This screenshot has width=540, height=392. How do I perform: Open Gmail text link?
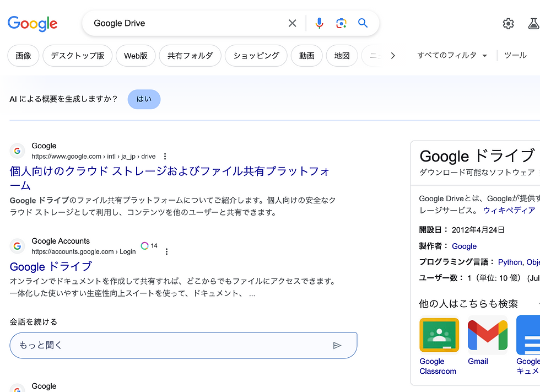[x=478, y=361]
